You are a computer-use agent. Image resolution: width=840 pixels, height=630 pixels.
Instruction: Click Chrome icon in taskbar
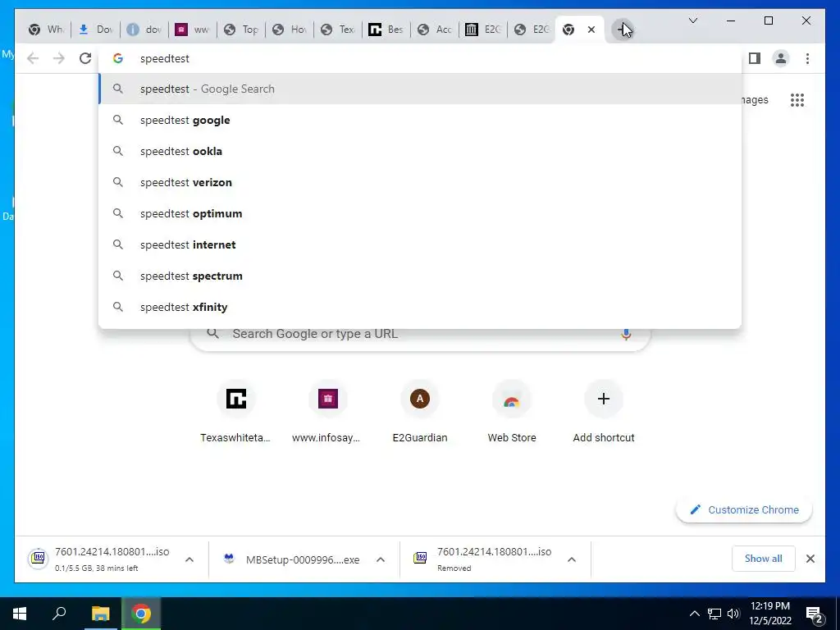[141, 614]
